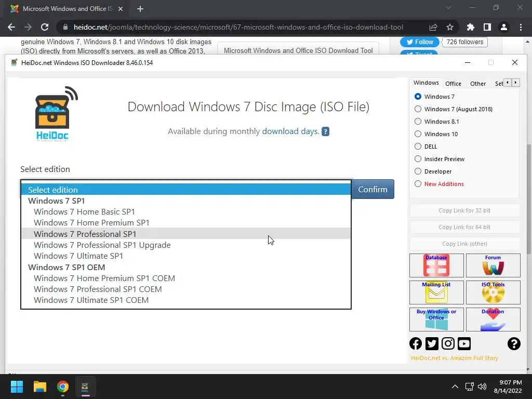Click HeiDoc ISO Downloader taskbar icon
Screen dimensions: 532x399
(x=85, y=387)
